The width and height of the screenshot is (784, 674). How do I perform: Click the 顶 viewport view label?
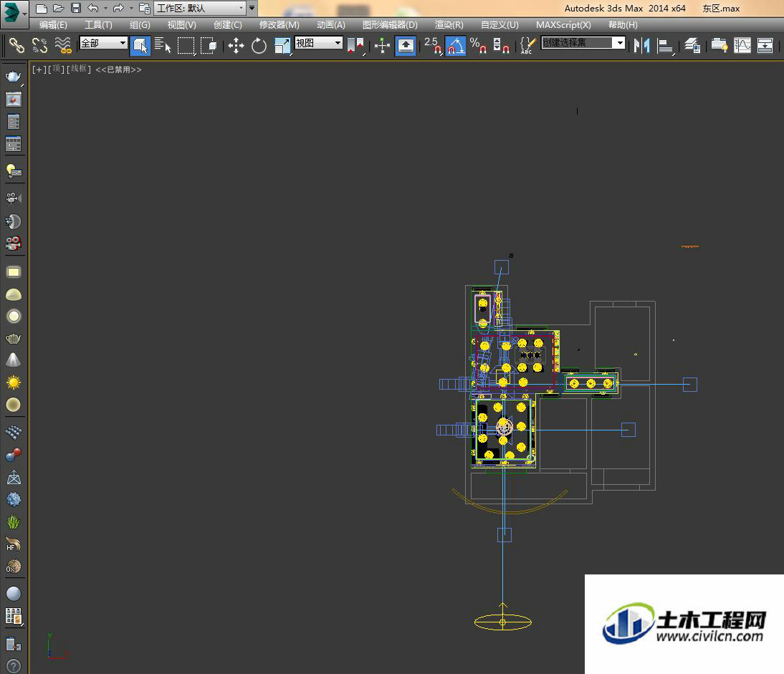tap(56, 69)
